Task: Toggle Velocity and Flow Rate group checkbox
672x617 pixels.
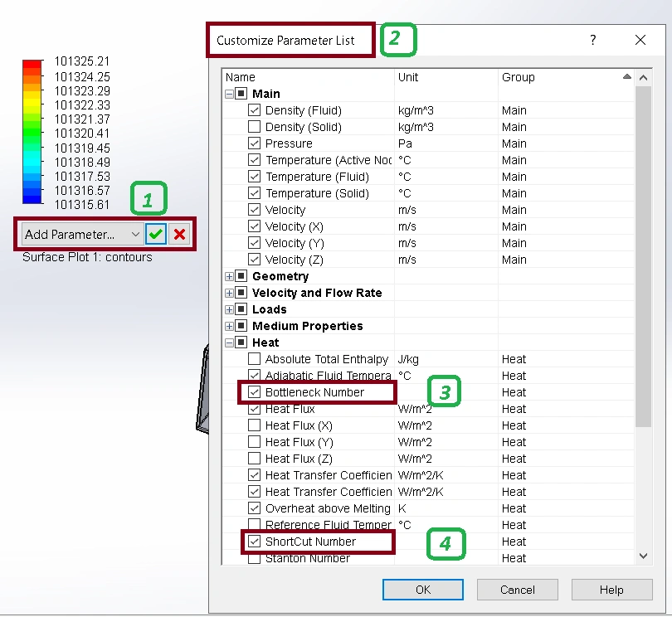Action: click(x=241, y=293)
